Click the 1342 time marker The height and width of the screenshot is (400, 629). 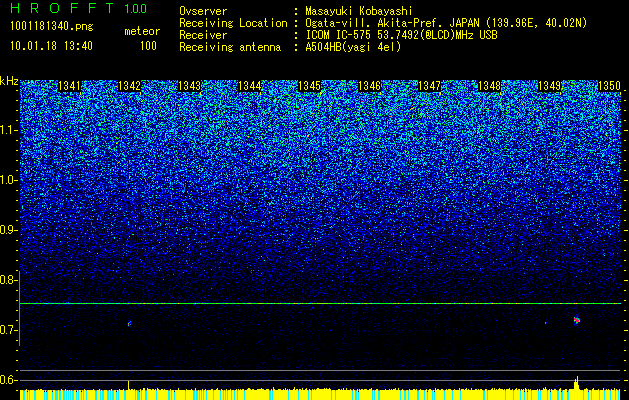[129, 86]
